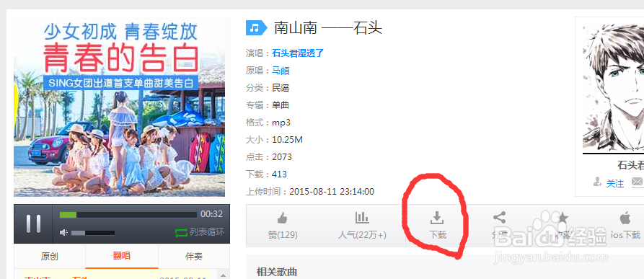Open singer link 石头君湿透了
Image resolution: width=644 pixels, height=279 pixels.
[x=298, y=53]
